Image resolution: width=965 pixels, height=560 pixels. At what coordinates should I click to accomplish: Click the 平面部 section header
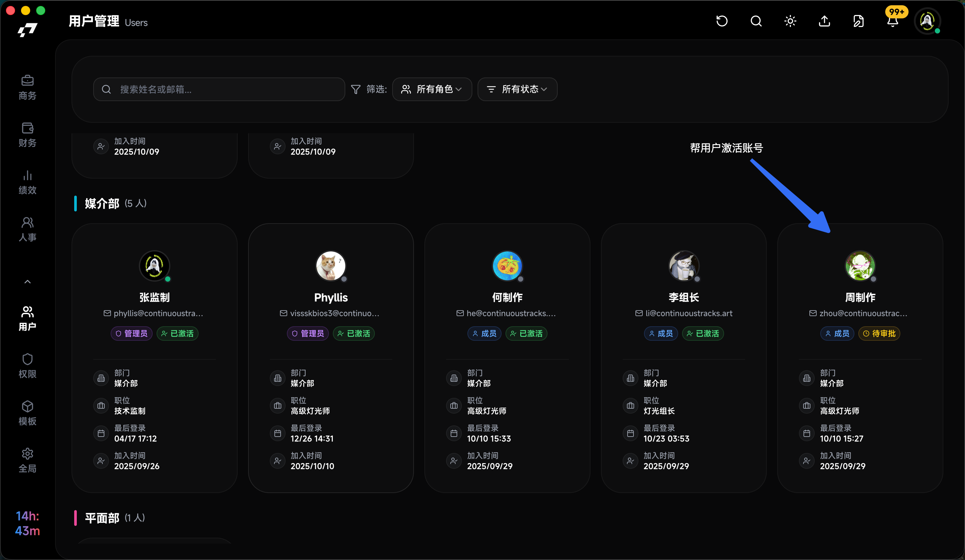tap(110, 518)
